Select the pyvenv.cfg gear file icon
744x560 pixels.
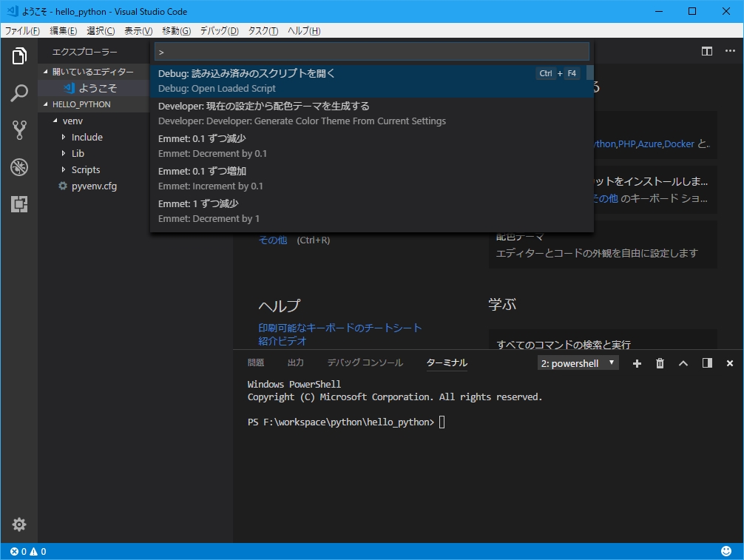[x=63, y=186]
